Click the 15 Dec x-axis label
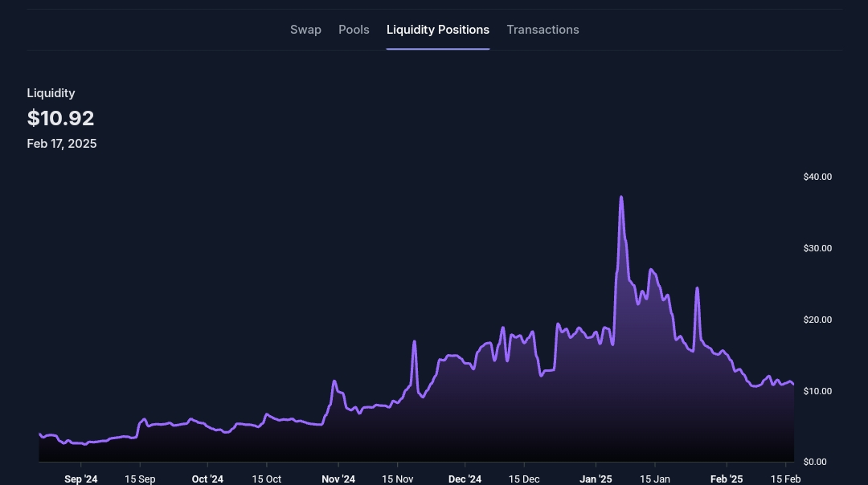868x485 pixels. [524, 479]
